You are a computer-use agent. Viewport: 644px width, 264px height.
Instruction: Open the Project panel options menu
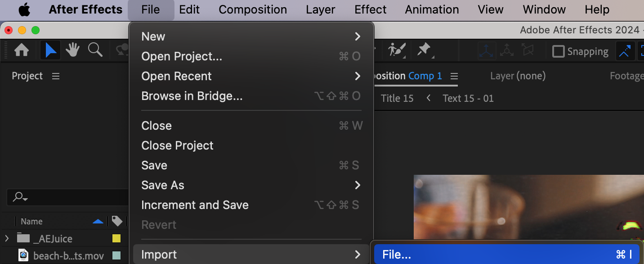point(56,76)
